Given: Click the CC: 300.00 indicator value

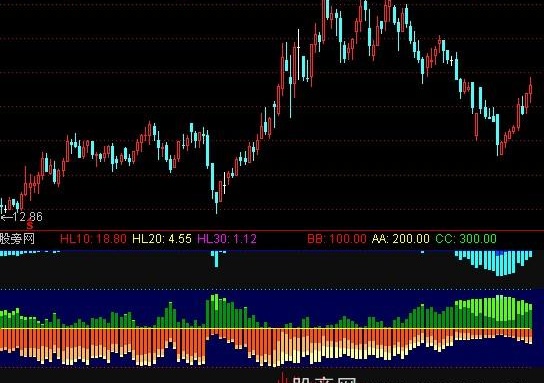Looking at the screenshot, I should (x=466, y=239).
